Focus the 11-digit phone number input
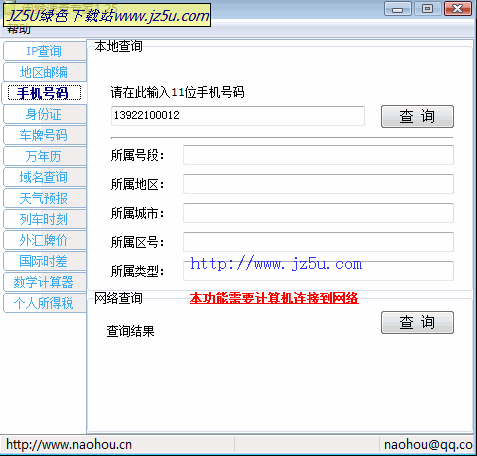477x456 pixels. (x=238, y=116)
